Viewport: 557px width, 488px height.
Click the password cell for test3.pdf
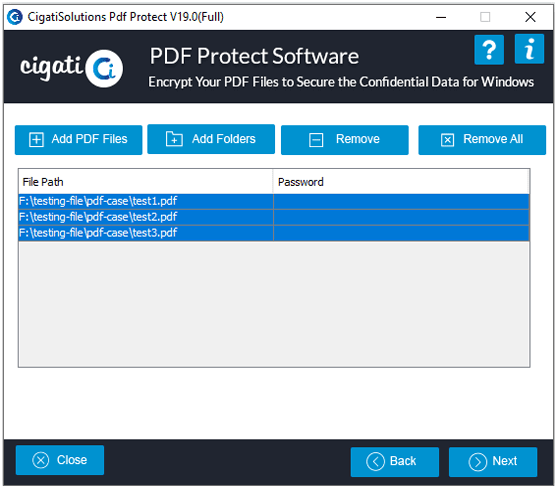pos(401,233)
